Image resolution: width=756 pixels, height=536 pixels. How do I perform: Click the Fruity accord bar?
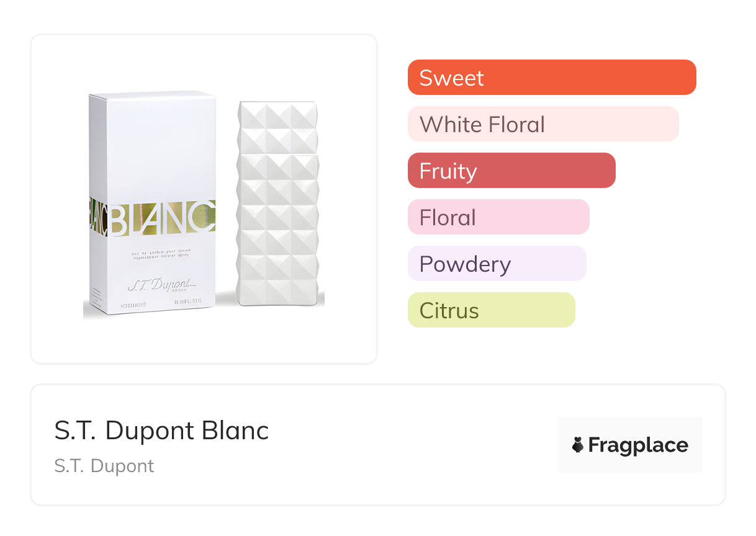pyautogui.click(x=511, y=171)
